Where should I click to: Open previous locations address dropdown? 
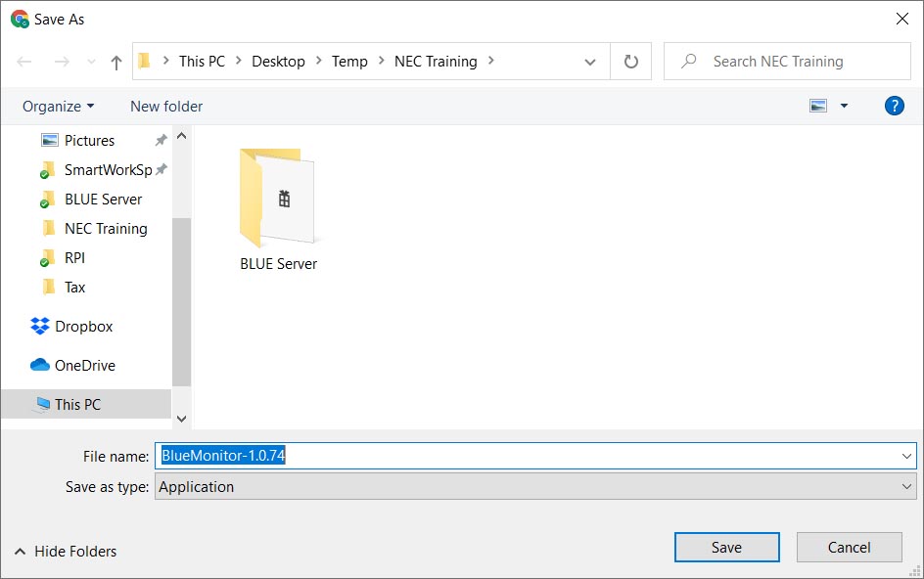click(590, 62)
